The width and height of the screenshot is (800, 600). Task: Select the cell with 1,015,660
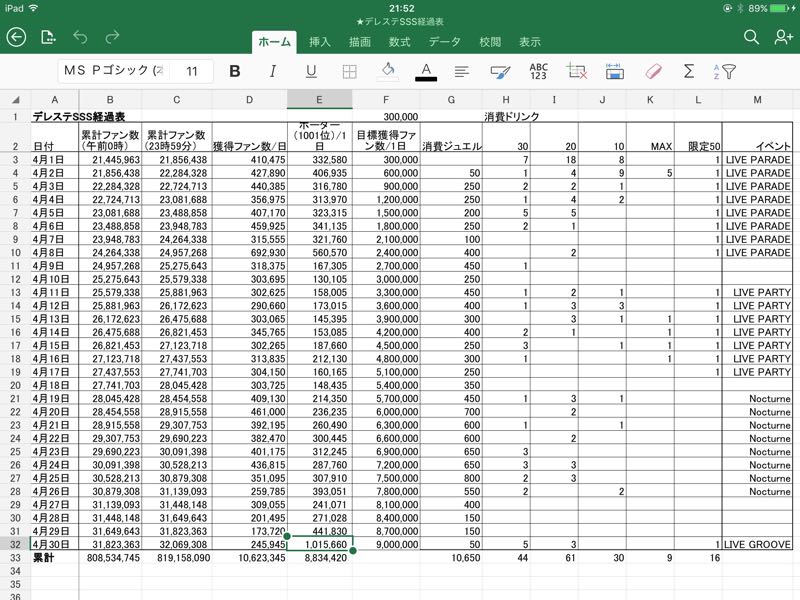pos(320,544)
